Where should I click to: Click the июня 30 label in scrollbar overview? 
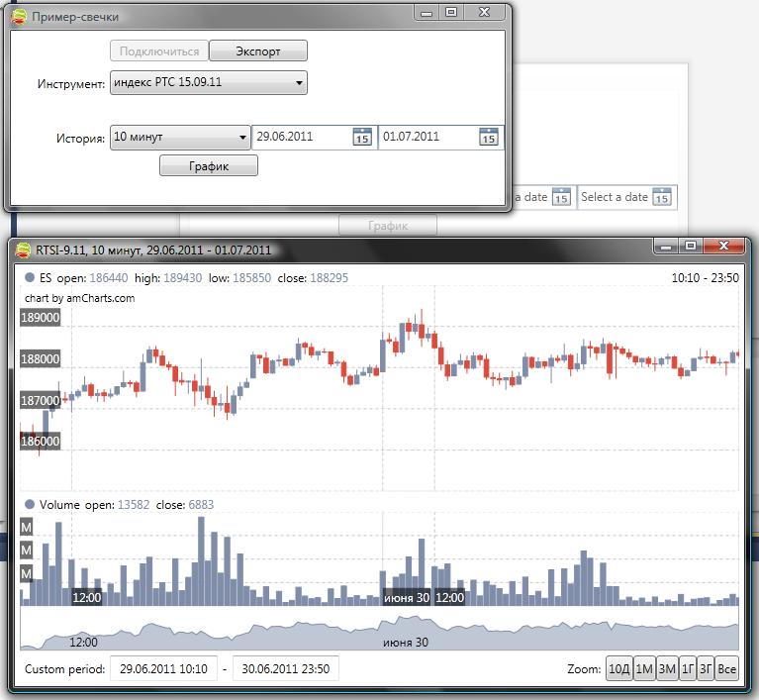coord(406,643)
